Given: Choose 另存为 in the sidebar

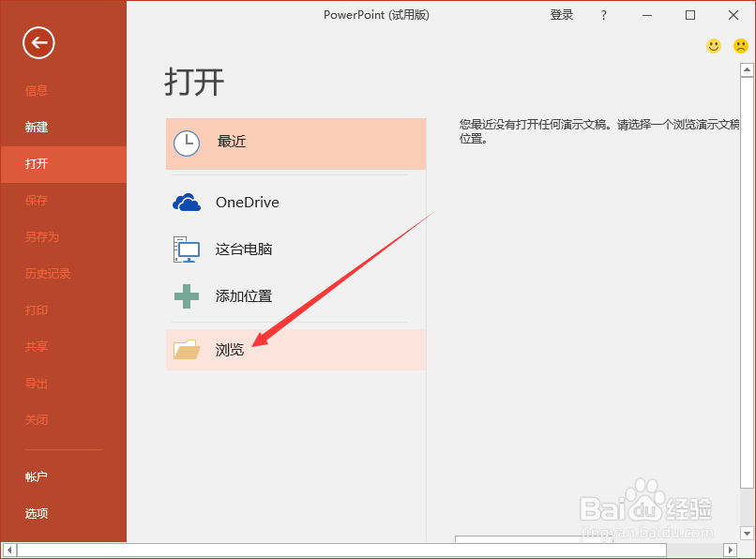Looking at the screenshot, I should click(x=42, y=236).
